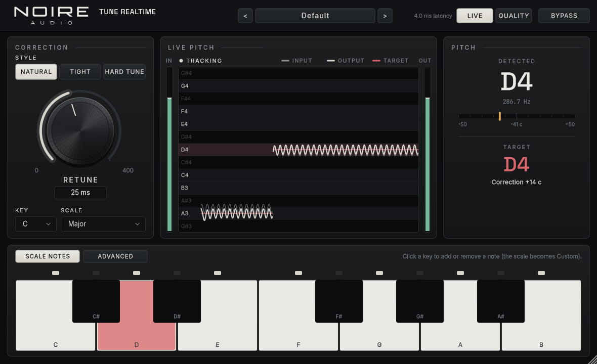Image resolution: width=597 pixels, height=364 pixels.
Task: Click the TARGET legend marker
Action: coord(376,61)
